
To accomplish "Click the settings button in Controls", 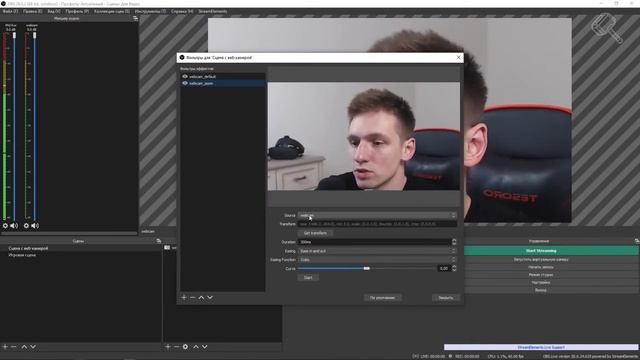I will click(x=551, y=282).
